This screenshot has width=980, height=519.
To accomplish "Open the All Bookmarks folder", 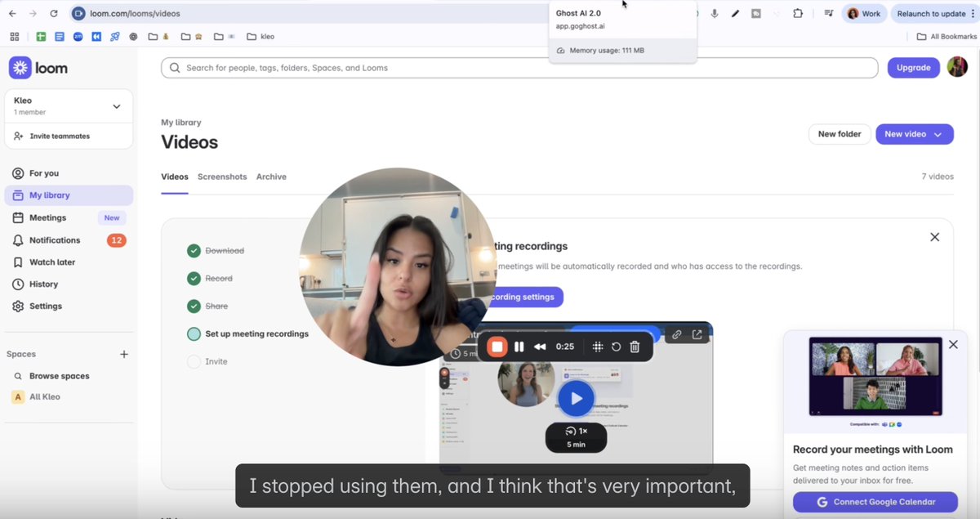I will pos(947,37).
